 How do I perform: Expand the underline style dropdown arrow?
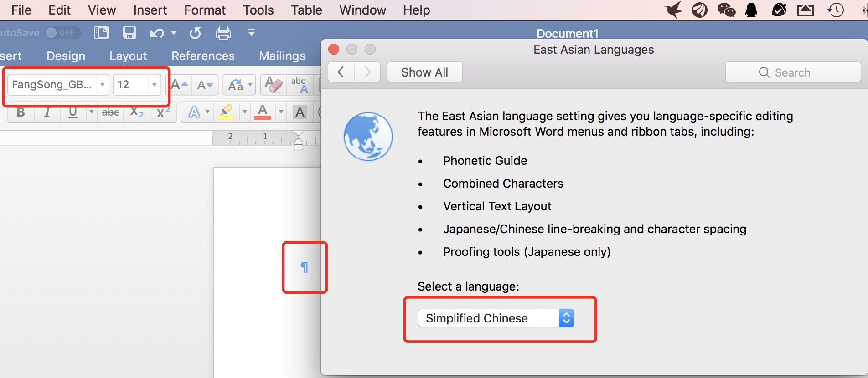coord(91,112)
